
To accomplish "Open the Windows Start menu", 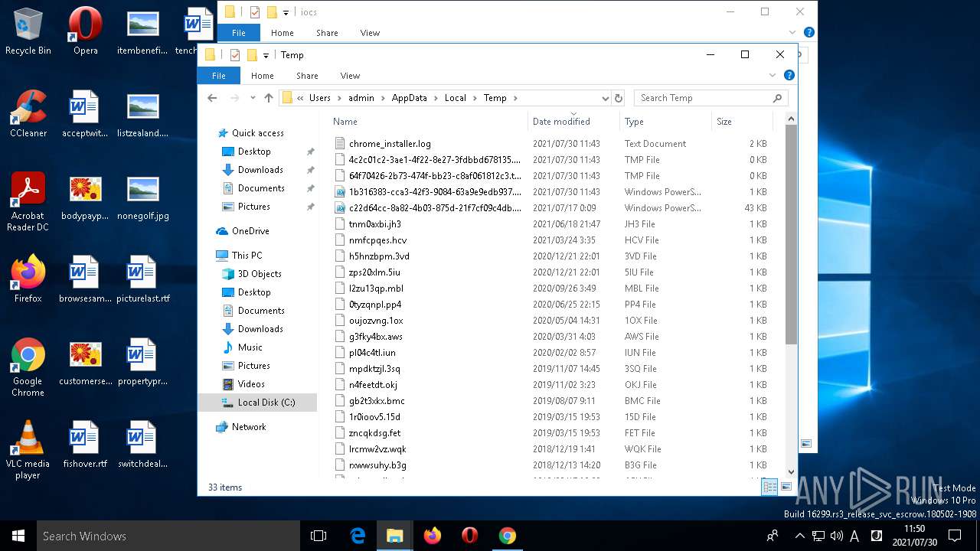I will 18,536.
